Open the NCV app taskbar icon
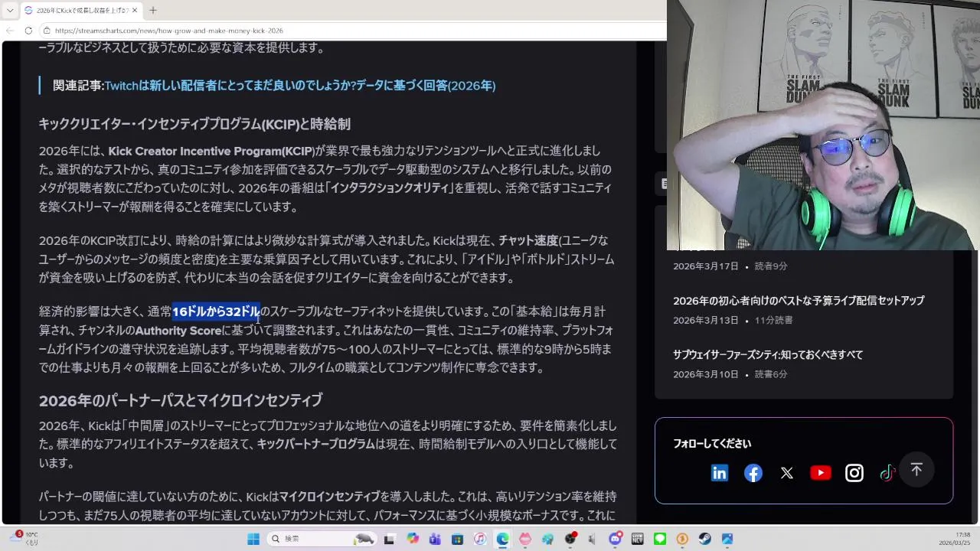This screenshot has width=980, height=551. point(637,539)
